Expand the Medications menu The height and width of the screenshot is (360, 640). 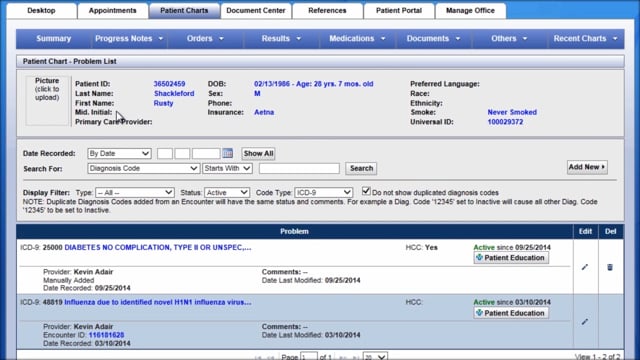click(357, 38)
